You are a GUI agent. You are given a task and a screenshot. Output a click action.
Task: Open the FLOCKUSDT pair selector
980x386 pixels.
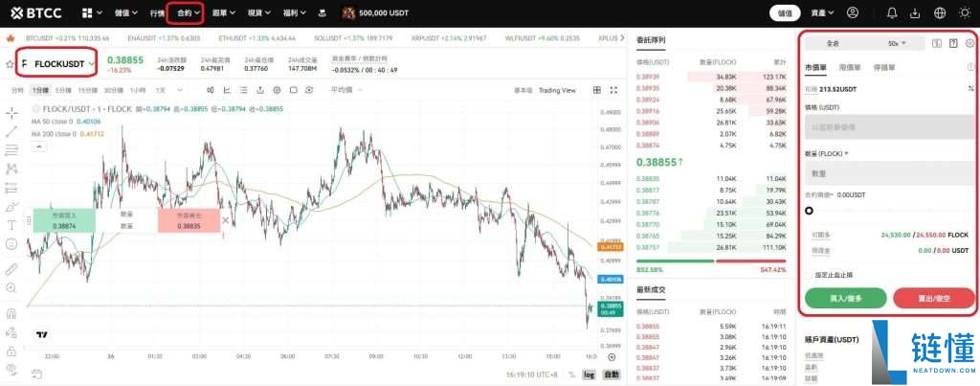[x=57, y=64]
